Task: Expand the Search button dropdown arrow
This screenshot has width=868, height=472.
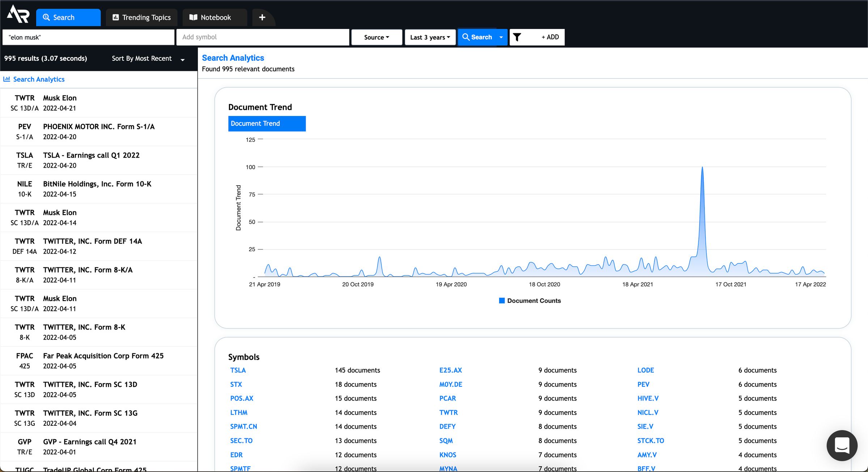Action: pos(500,37)
